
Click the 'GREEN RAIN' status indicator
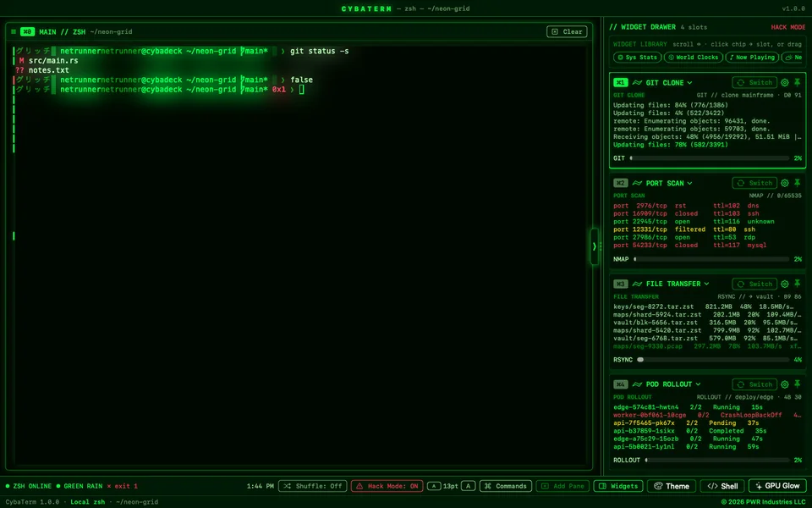(x=80, y=486)
